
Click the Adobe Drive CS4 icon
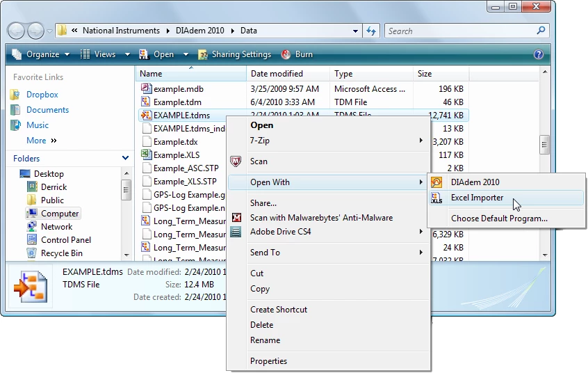pos(236,232)
